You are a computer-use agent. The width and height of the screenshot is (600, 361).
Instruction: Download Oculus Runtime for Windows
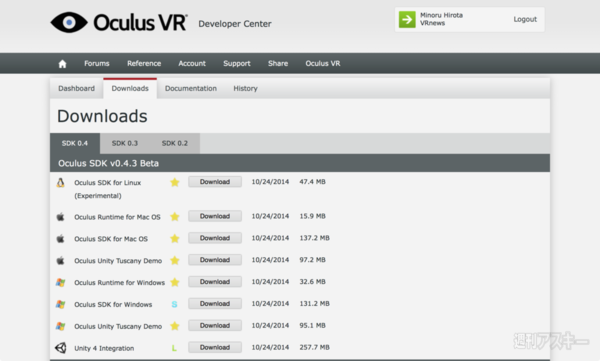coord(215,282)
